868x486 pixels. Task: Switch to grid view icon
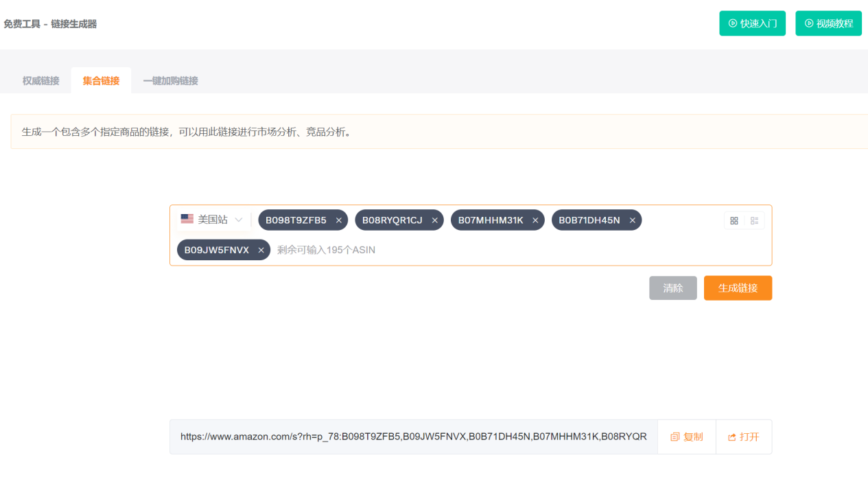coord(734,220)
